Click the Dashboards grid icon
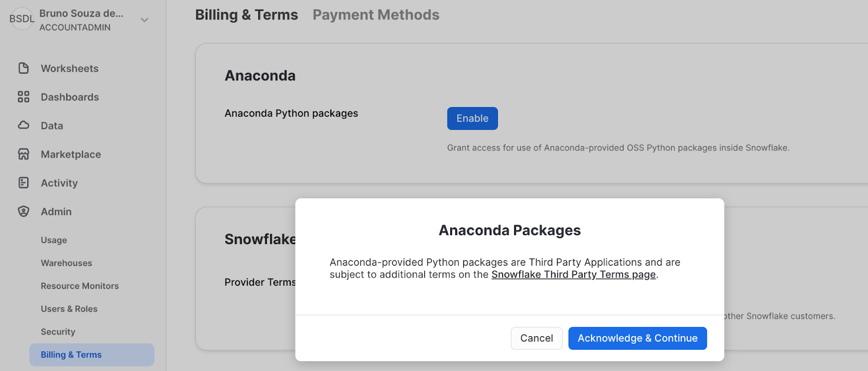 click(x=23, y=97)
